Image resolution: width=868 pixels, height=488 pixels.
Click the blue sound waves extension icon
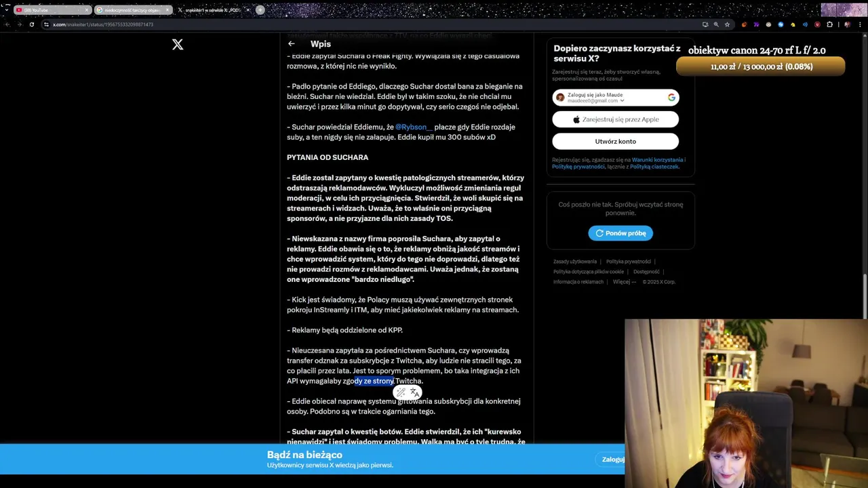click(805, 24)
